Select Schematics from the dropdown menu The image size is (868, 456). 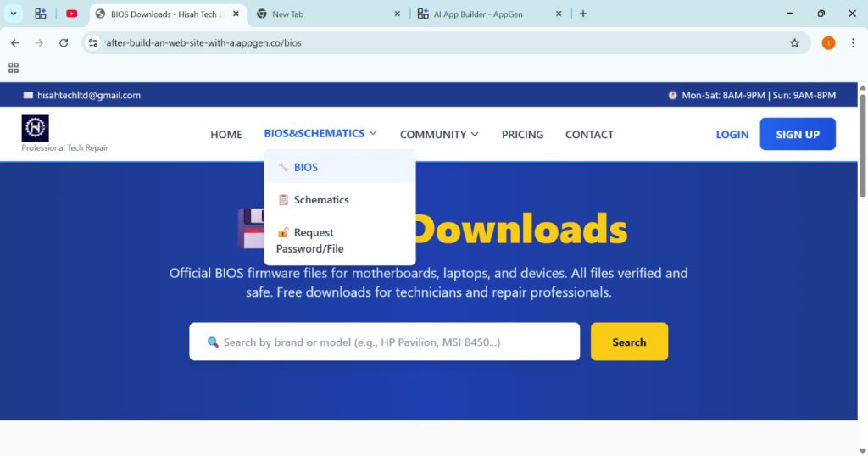pos(320,200)
